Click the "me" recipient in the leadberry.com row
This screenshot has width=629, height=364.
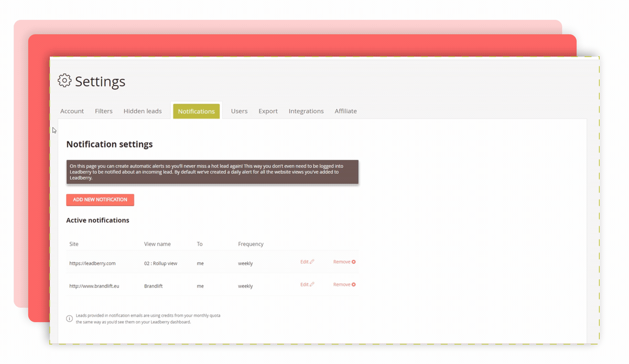200,263
